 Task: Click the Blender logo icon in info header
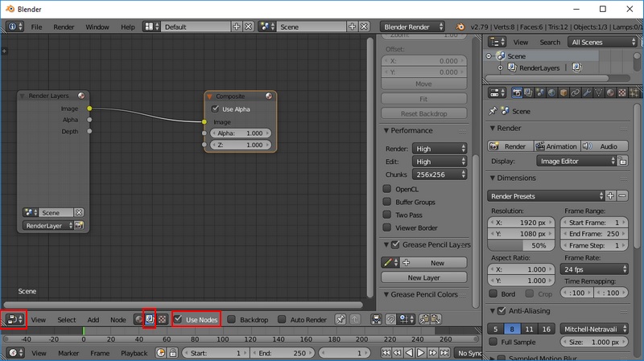coord(460,27)
